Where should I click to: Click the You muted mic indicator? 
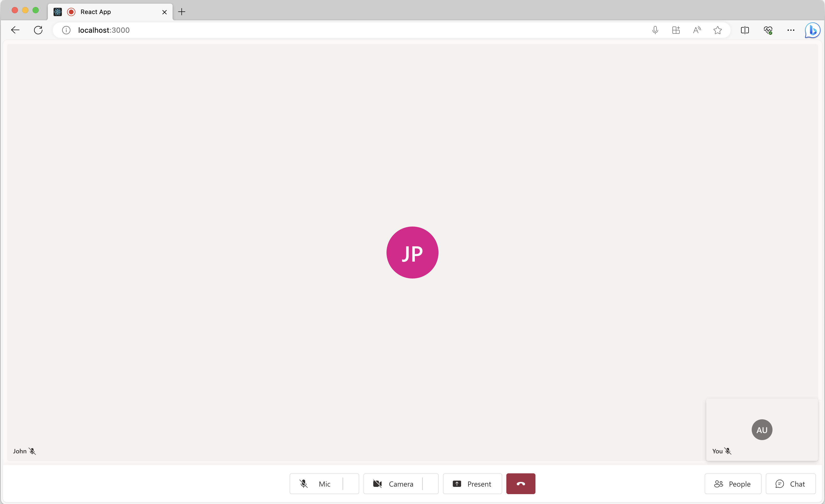728,451
